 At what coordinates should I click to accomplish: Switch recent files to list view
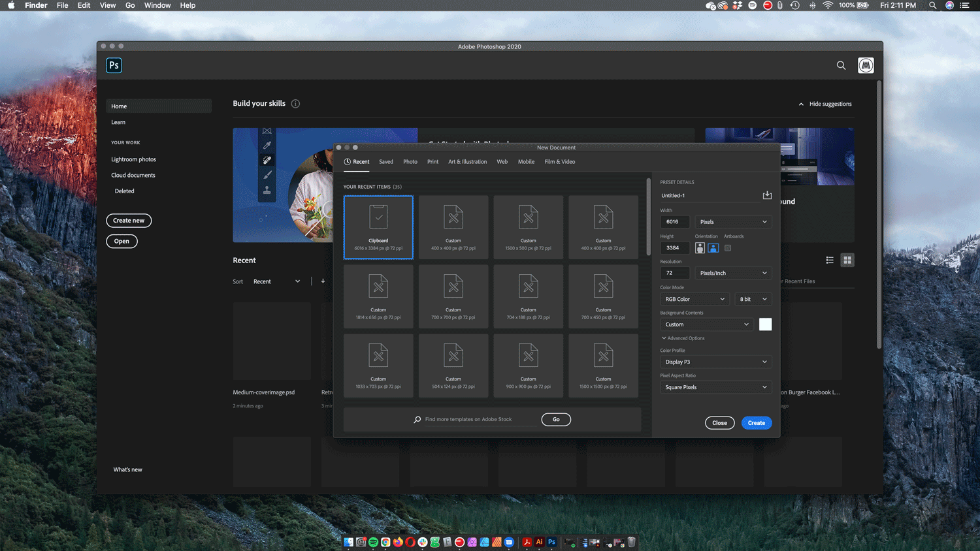(830, 260)
